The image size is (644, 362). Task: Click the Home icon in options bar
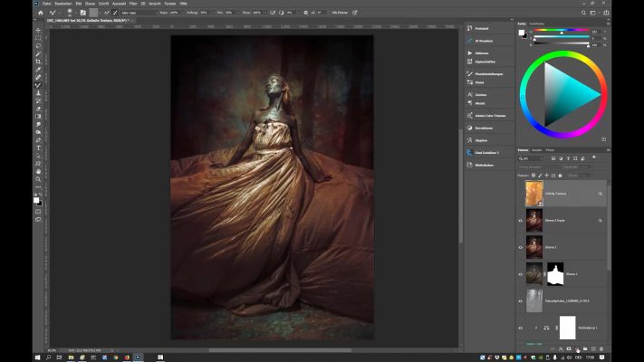coord(41,13)
